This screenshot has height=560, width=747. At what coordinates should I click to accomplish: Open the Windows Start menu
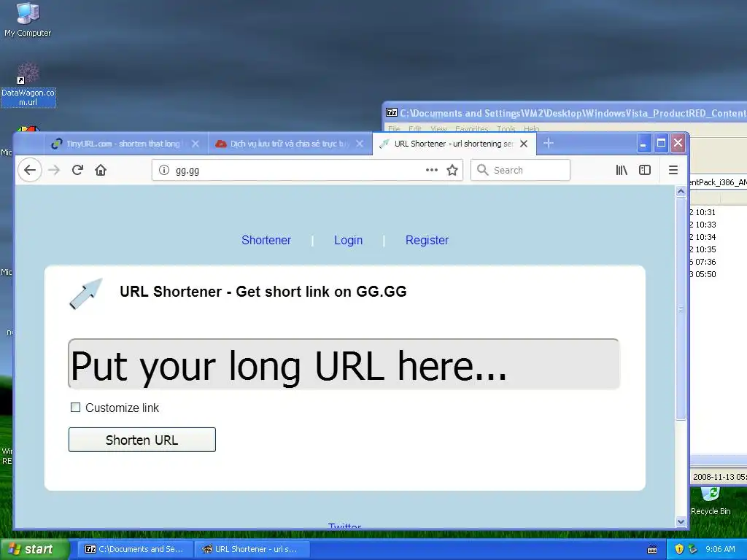click(34, 549)
